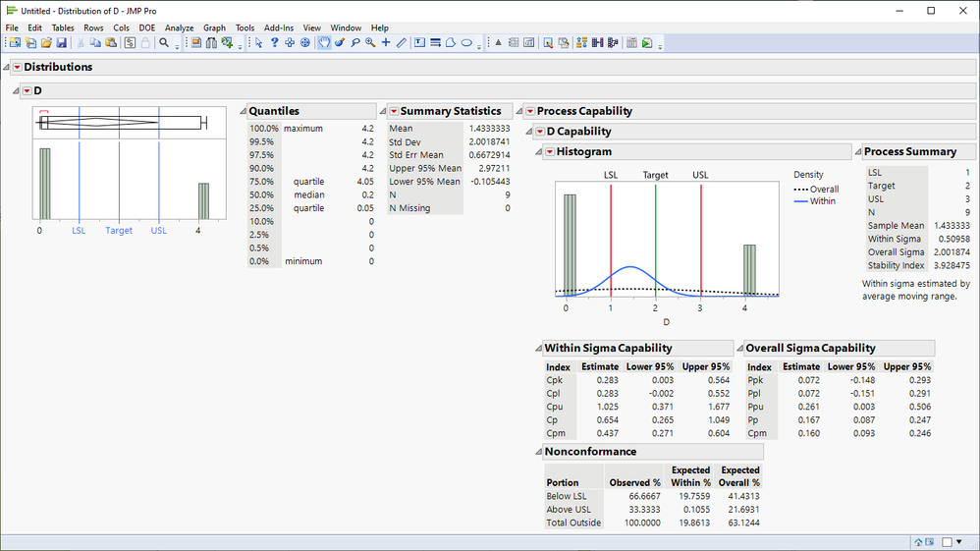
Task: Go to JMP Home Window icon
Action: click(918, 541)
